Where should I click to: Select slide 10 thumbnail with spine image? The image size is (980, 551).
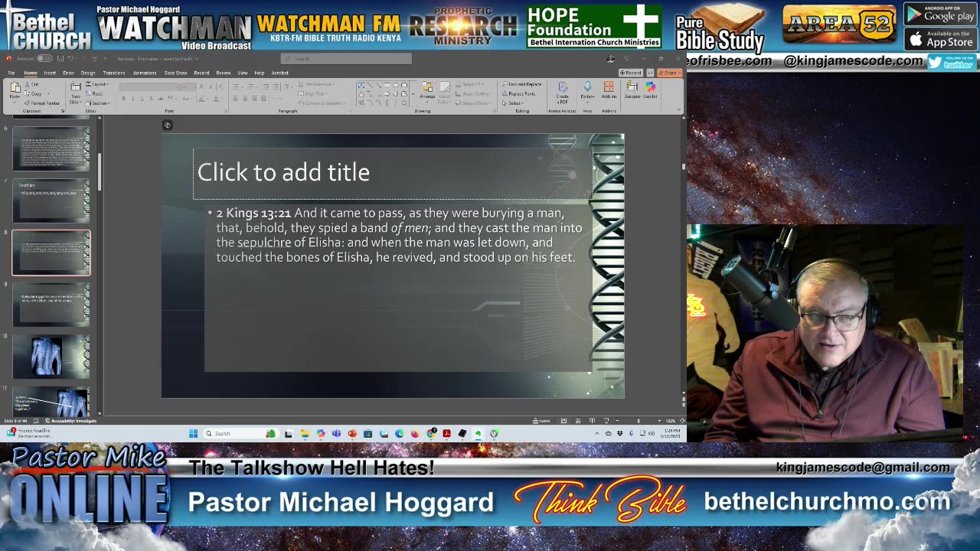(x=51, y=356)
